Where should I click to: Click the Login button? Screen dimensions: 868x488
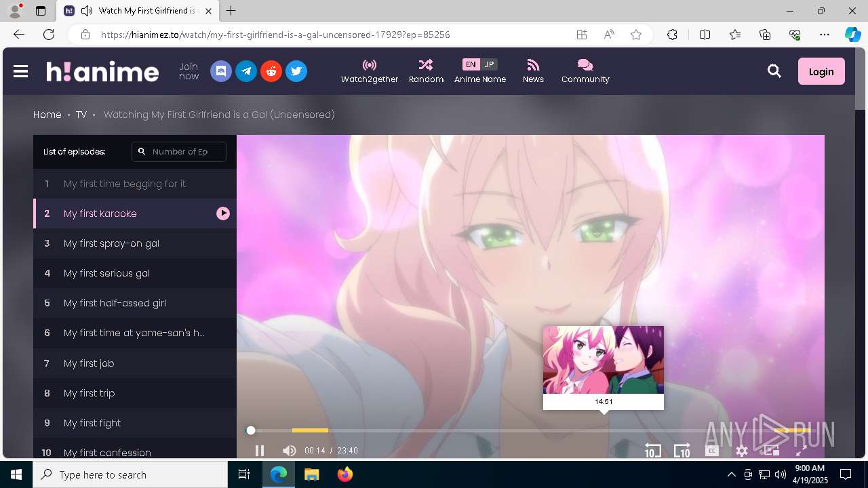tap(821, 71)
